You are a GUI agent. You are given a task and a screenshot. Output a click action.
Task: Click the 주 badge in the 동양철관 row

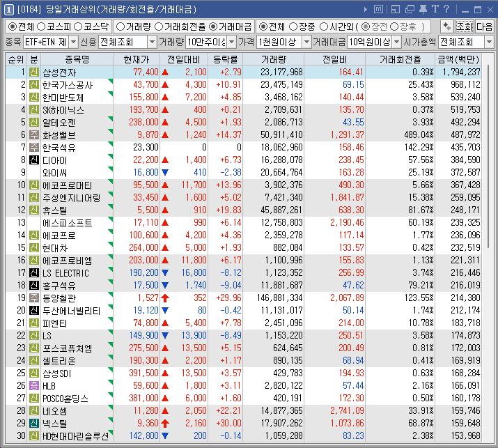[34, 298]
